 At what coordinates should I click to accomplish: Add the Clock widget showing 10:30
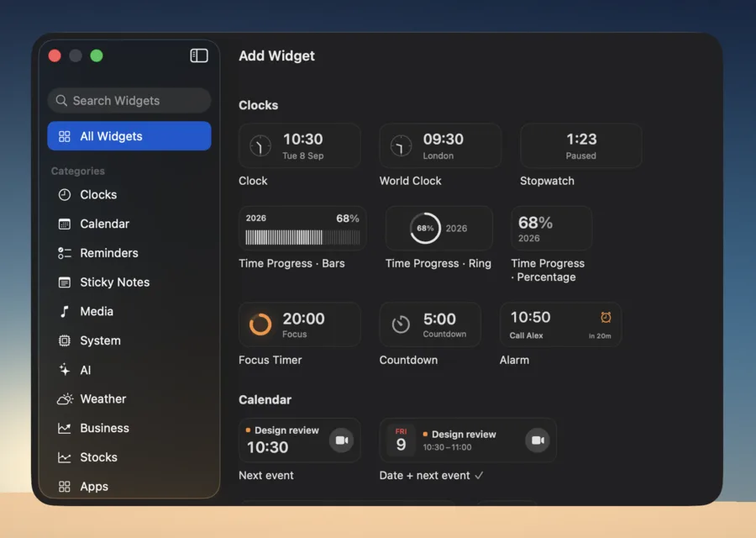pos(299,145)
